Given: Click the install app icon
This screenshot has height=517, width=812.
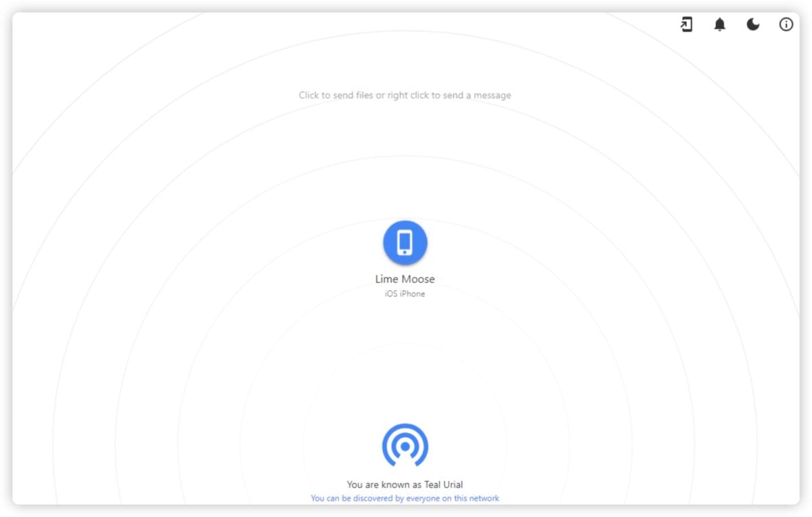Looking at the screenshot, I should click(686, 25).
